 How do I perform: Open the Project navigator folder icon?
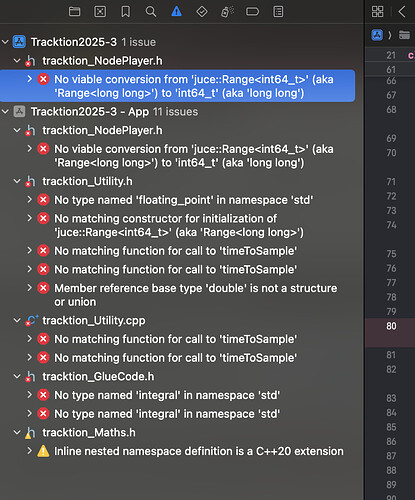[74, 12]
